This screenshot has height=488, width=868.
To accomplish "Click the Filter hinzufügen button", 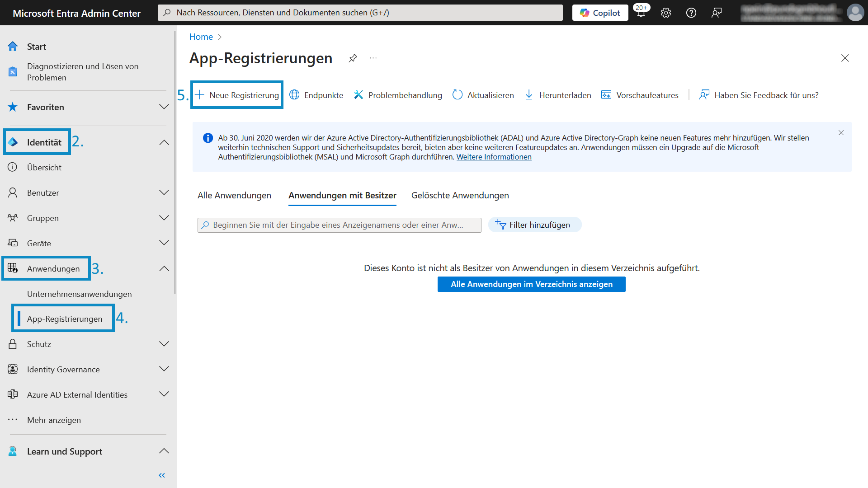I will [x=534, y=225].
